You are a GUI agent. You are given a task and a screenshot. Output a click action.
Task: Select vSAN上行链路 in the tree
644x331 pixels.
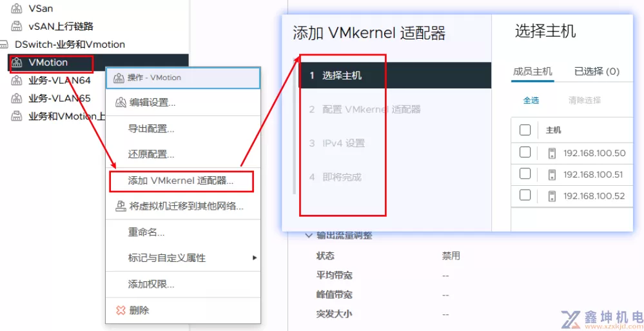(x=61, y=26)
